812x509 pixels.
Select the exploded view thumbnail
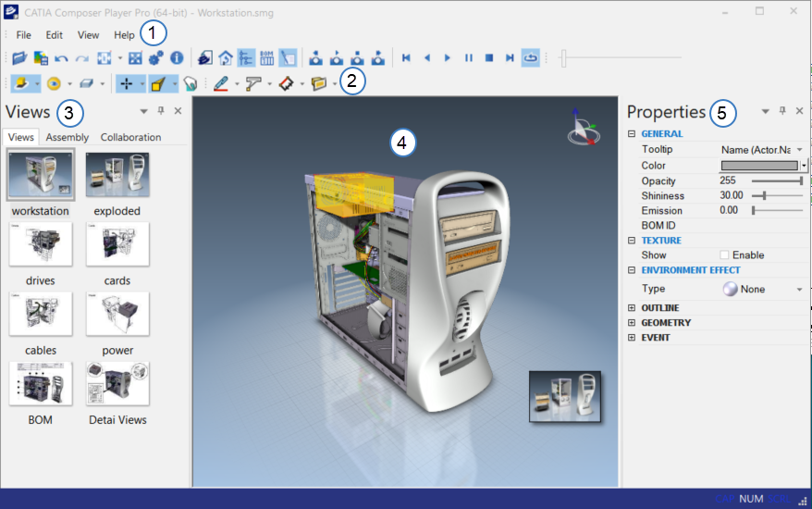pyautogui.click(x=117, y=176)
